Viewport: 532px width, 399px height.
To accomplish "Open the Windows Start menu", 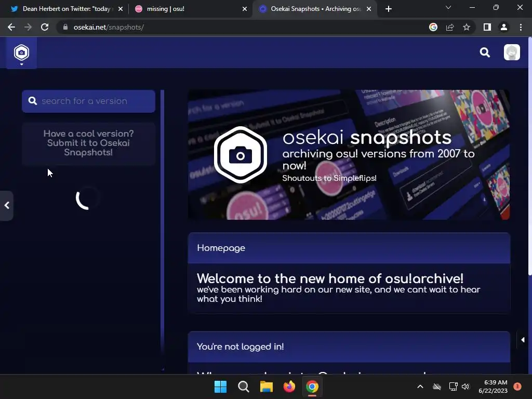I will pyautogui.click(x=220, y=387).
